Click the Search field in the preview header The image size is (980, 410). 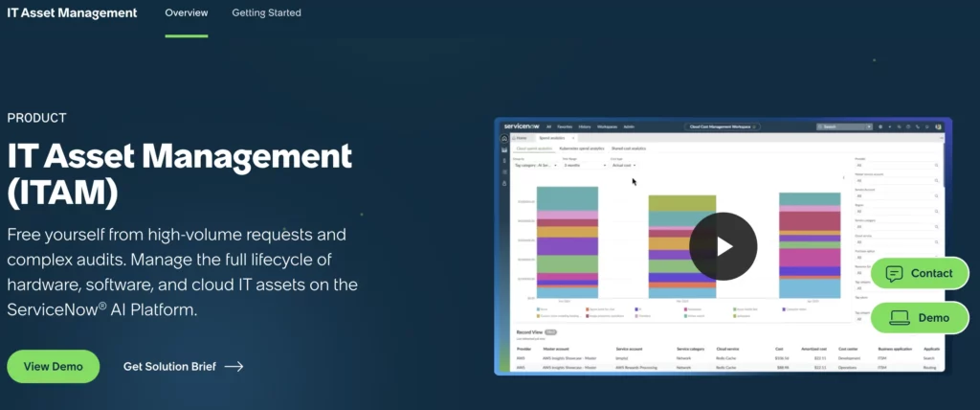844,126
